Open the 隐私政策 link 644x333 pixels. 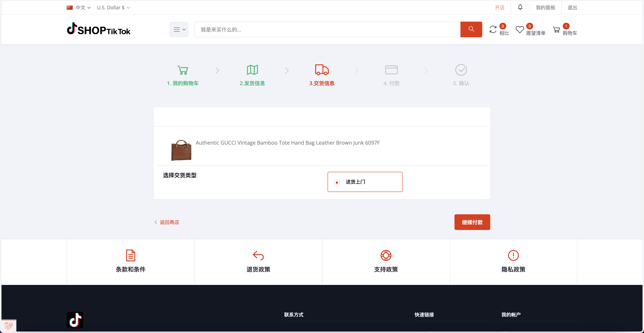point(513,269)
